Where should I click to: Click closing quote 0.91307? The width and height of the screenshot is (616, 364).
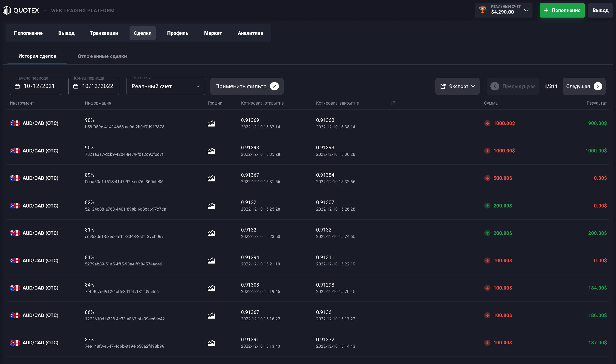(x=325, y=203)
